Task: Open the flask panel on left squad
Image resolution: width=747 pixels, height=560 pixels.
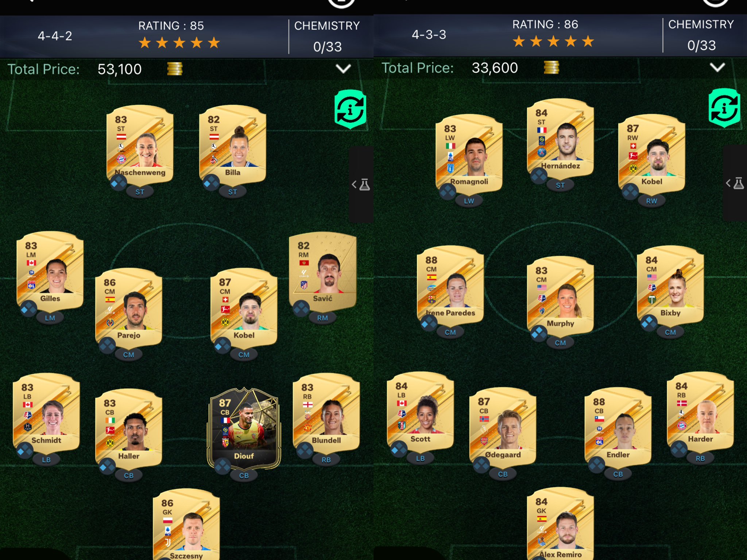Action: pos(361,184)
